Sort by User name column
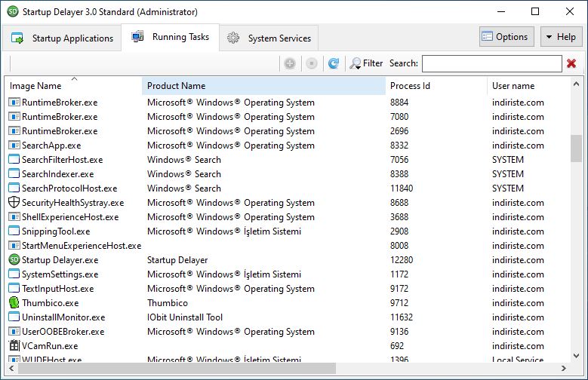The width and height of the screenshot is (588, 380). 529,86
